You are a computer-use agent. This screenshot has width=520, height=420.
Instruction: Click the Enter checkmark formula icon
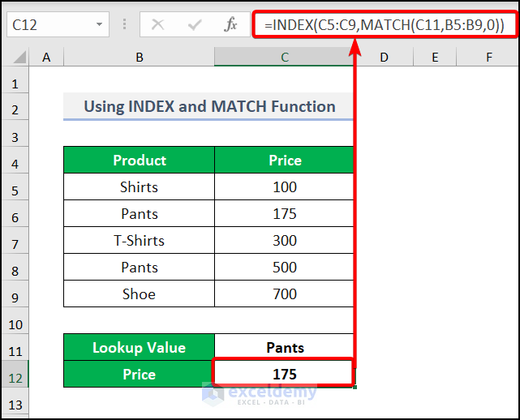point(194,24)
